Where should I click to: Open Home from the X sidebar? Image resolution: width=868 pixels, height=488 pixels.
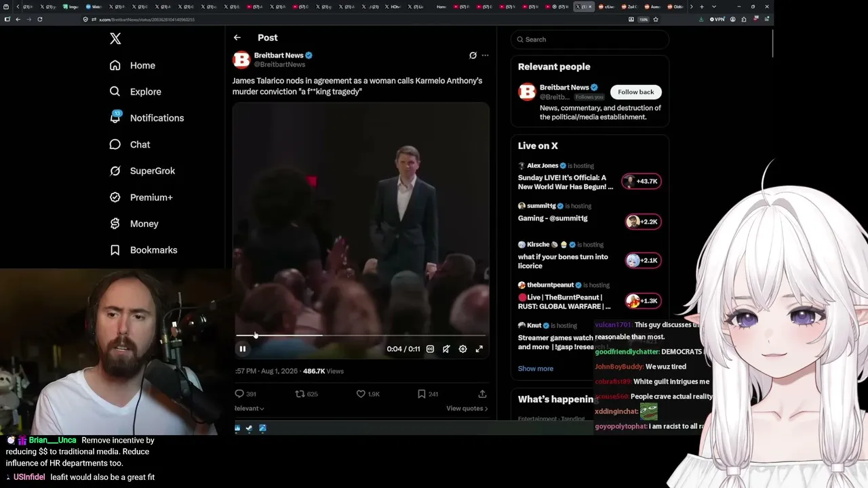tap(133, 65)
